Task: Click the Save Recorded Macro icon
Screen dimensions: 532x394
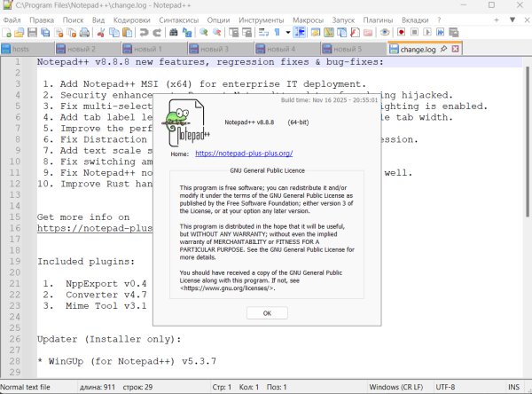Action: 454,33
